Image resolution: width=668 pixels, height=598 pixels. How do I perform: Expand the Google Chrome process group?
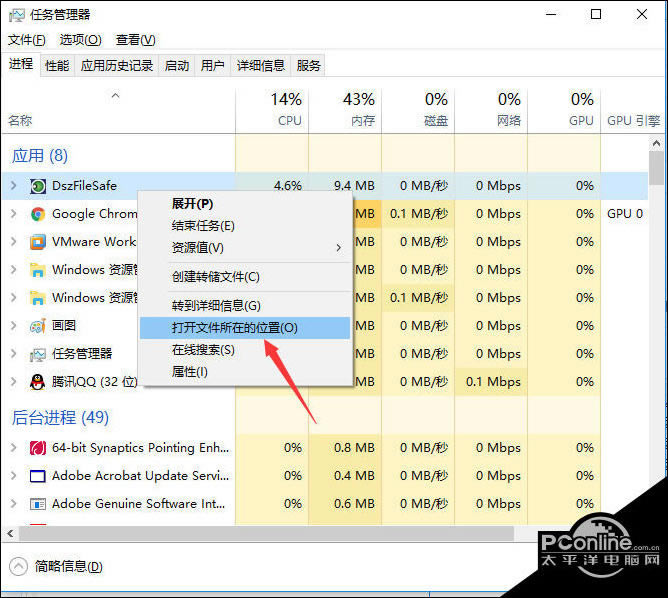coord(14,214)
